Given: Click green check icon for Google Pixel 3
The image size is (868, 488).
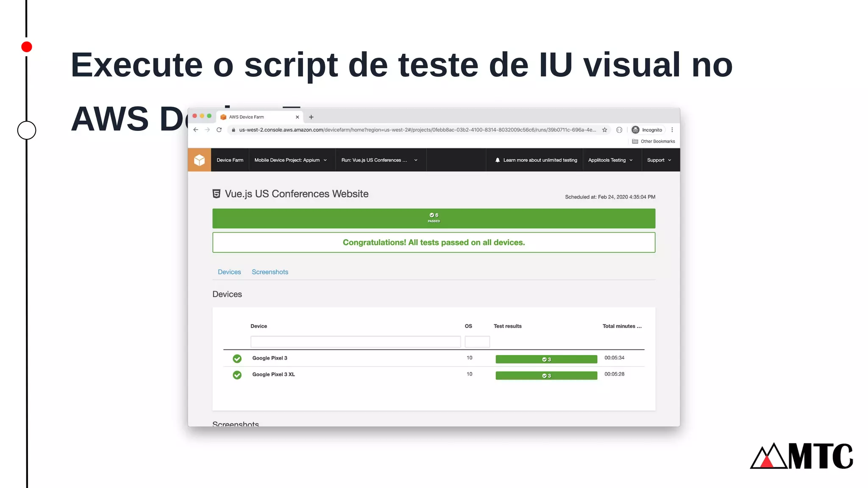Looking at the screenshot, I should [237, 359].
